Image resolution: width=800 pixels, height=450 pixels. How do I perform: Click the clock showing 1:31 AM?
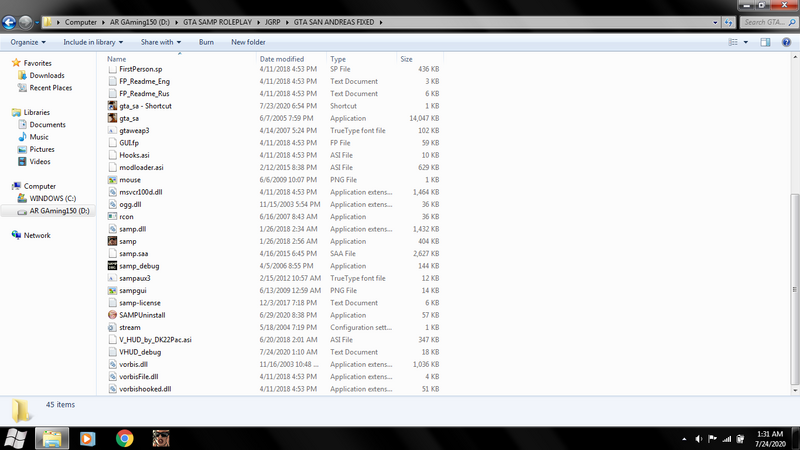coord(770,434)
